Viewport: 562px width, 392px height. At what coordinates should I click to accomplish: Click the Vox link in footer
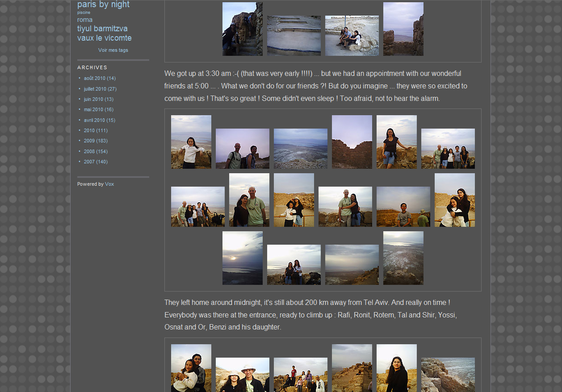pos(109,184)
